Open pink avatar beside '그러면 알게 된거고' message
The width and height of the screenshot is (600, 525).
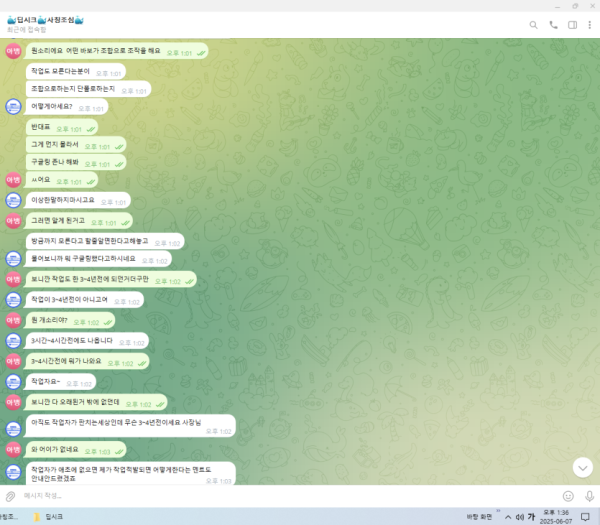click(x=13, y=221)
